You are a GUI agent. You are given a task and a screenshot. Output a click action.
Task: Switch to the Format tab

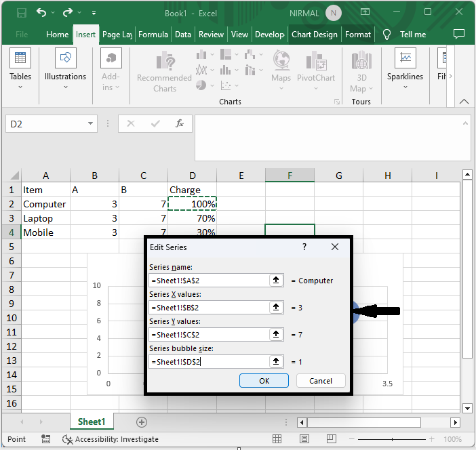[x=358, y=35]
